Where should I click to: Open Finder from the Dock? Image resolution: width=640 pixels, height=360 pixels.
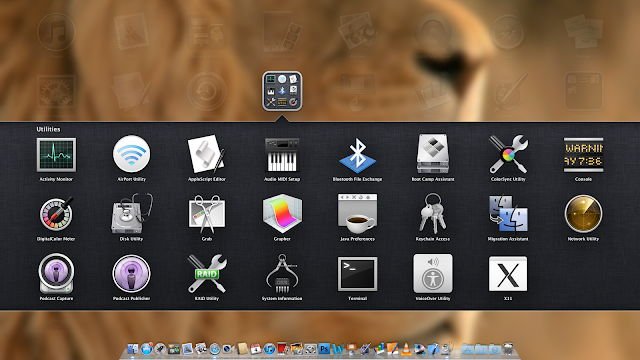[133, 349]
